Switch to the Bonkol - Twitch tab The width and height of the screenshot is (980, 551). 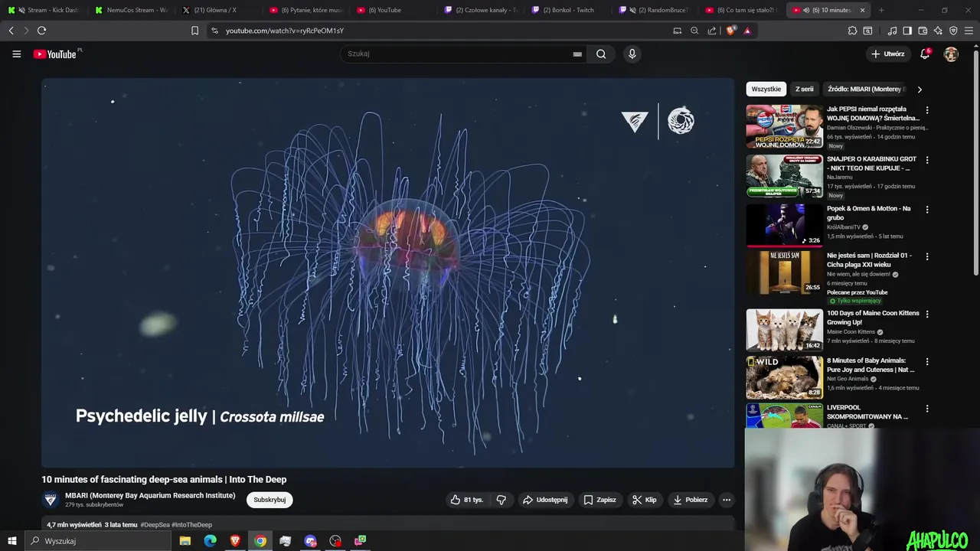567,10
